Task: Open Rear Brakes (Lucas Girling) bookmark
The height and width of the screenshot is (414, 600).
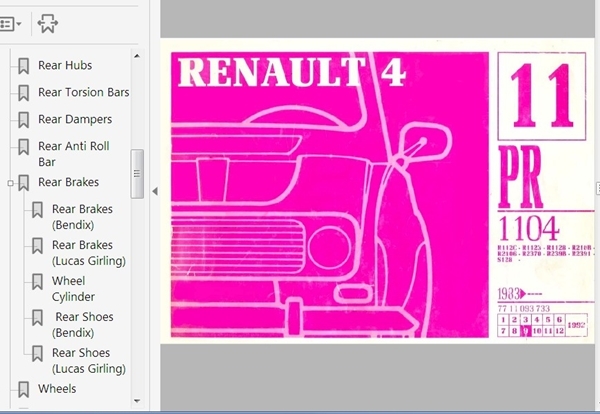Action: coord(89,253)
